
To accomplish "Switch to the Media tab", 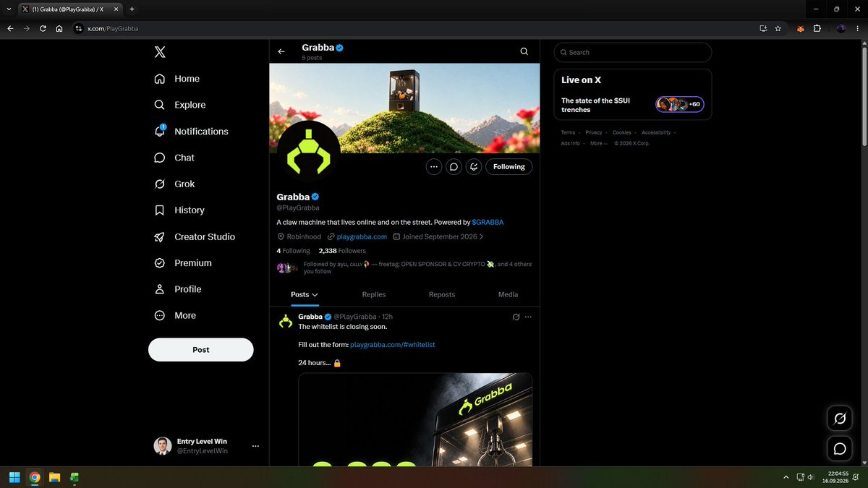I will [508, 294].
